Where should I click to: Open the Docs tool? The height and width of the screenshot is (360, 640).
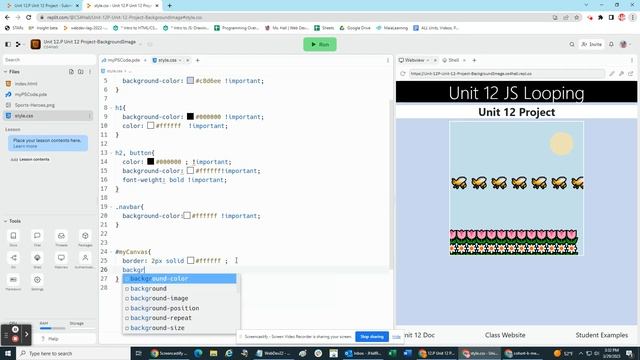[x=13, y=238]
